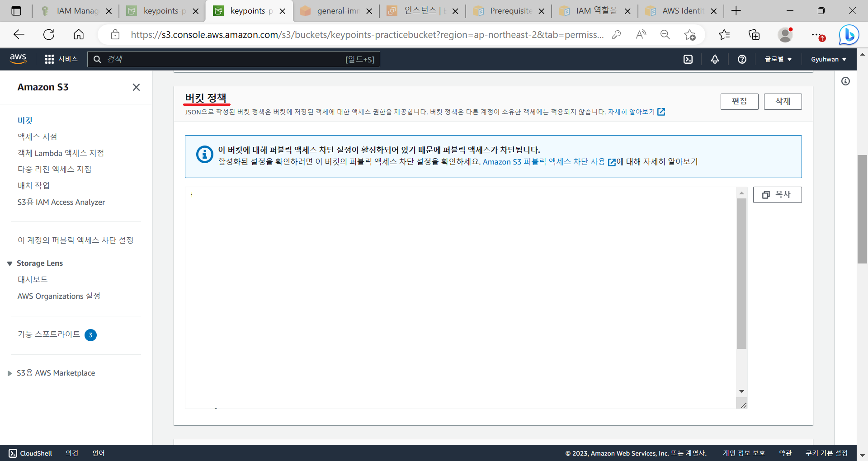Open 이 계정의 퍼블릭 액세스 차단 설정
This screenshot has height=461, width=868.
click(x=75, y=240)
